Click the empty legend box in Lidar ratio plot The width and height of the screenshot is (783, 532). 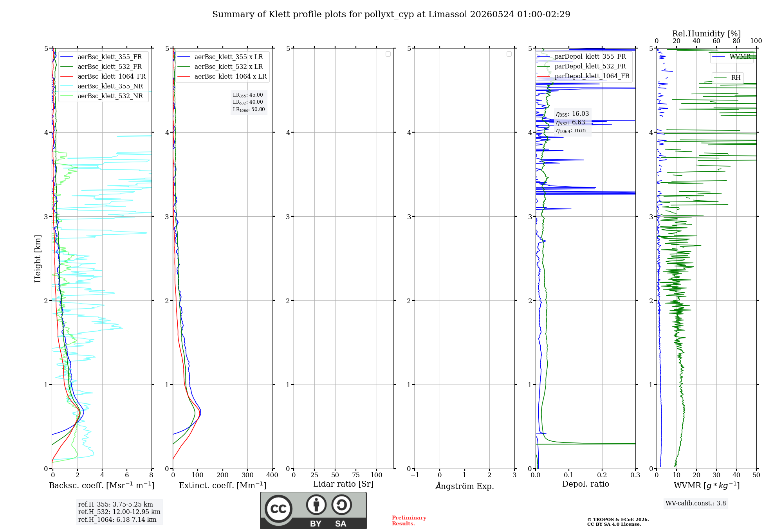pos(388,54)
